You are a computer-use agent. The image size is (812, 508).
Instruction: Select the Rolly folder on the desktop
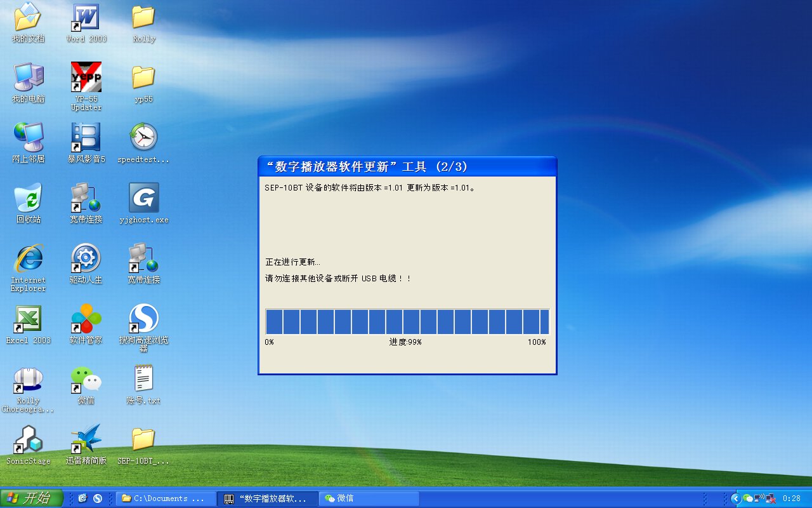[144, 23]
